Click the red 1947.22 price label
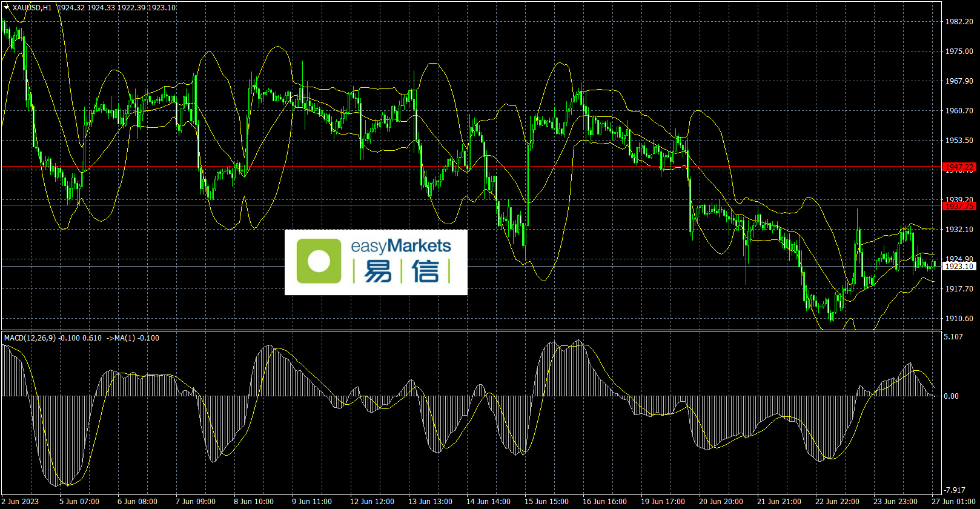 tap(960, 167)
